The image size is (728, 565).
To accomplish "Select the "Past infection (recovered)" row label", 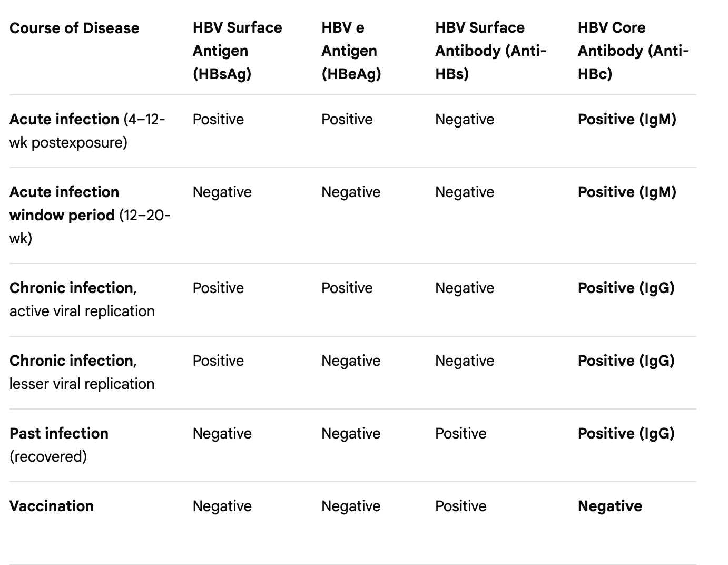I will (58, 445).
